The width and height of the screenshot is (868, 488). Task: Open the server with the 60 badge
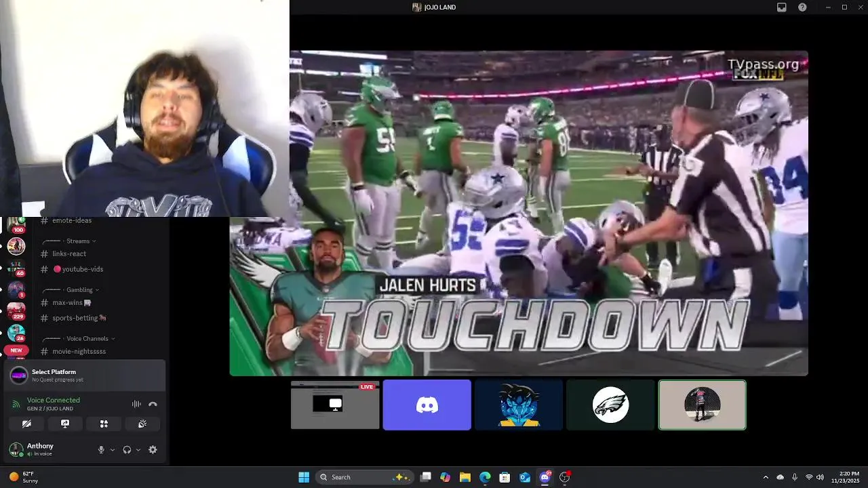click(16, 268)
